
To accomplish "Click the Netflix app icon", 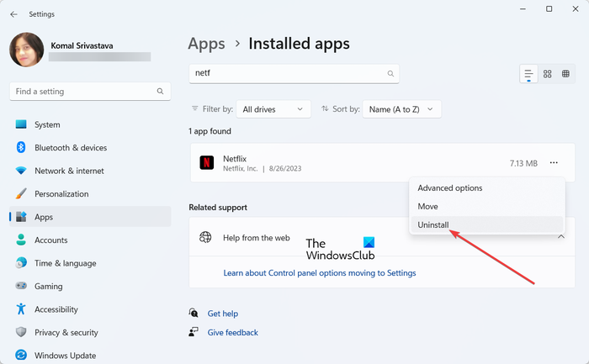I will click(x=206, y=163).
